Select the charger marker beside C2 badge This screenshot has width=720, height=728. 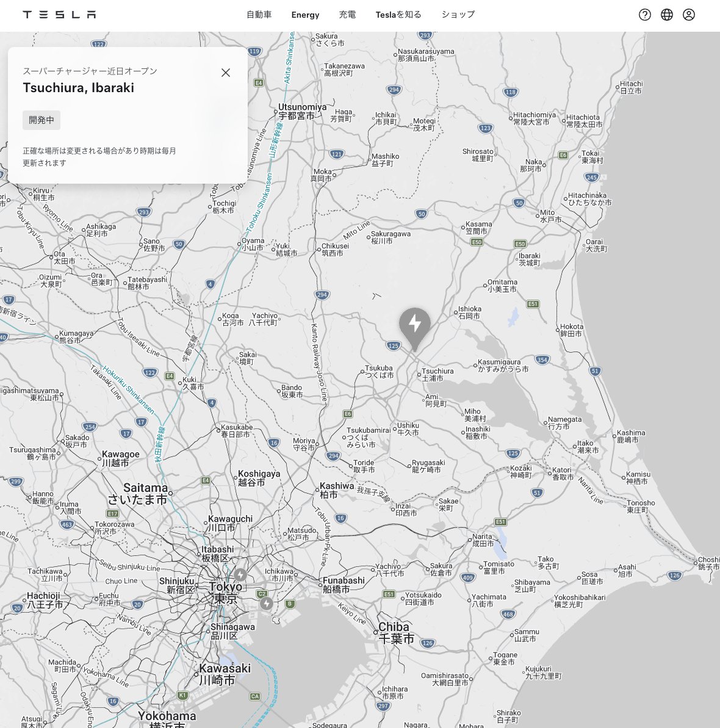267,604
